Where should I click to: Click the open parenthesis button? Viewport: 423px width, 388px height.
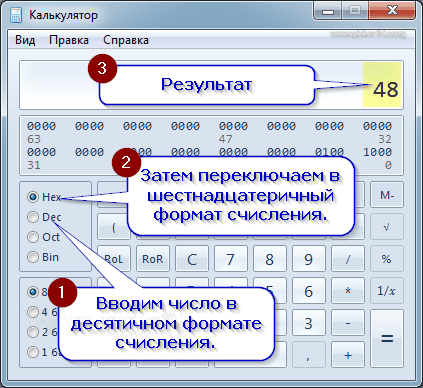tap(114, 227)
